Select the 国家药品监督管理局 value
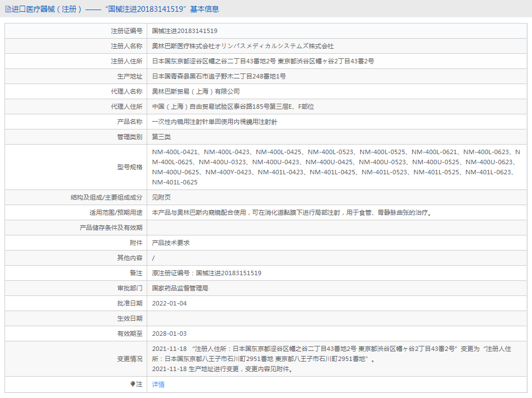532x398 pixels. [180, 288]
